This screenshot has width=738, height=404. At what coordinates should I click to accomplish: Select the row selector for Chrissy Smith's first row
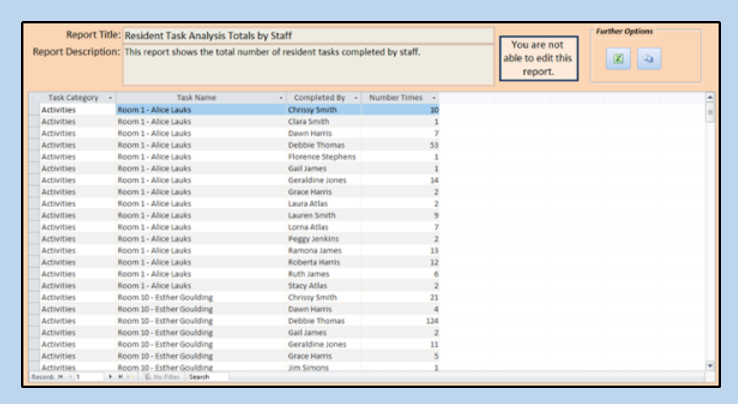tap(34, 109)
